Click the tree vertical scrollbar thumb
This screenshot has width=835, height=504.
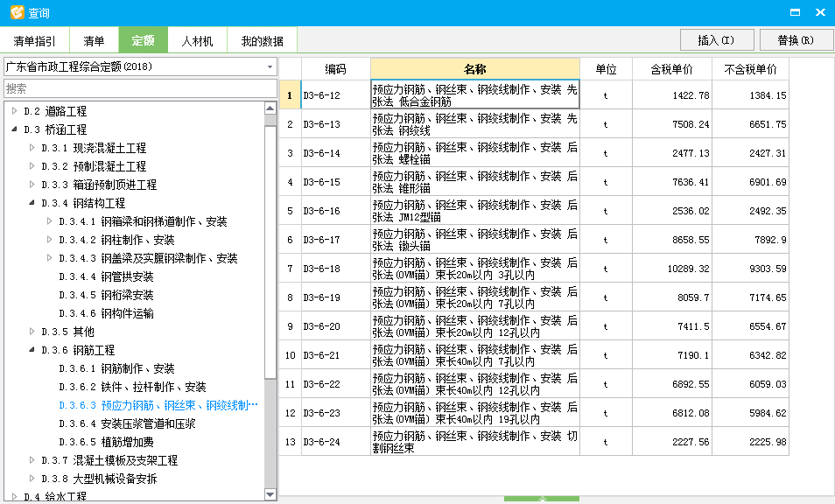tap(270, 252)
